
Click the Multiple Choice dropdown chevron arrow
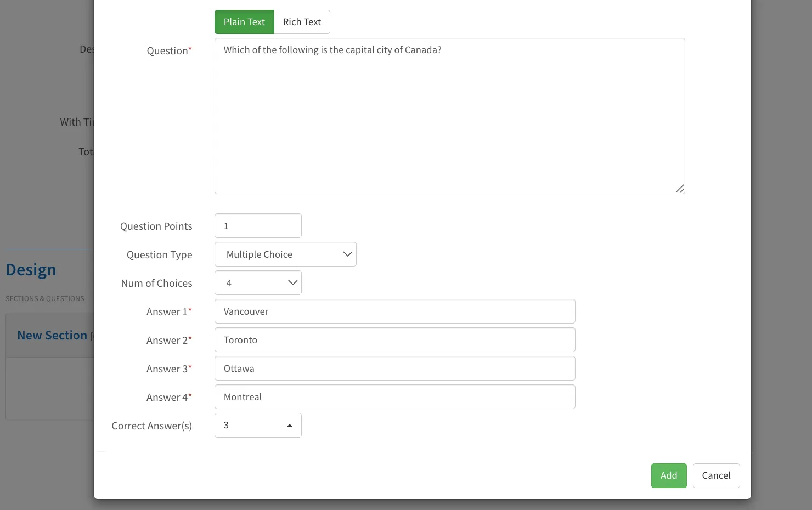(x=347, y=254)
